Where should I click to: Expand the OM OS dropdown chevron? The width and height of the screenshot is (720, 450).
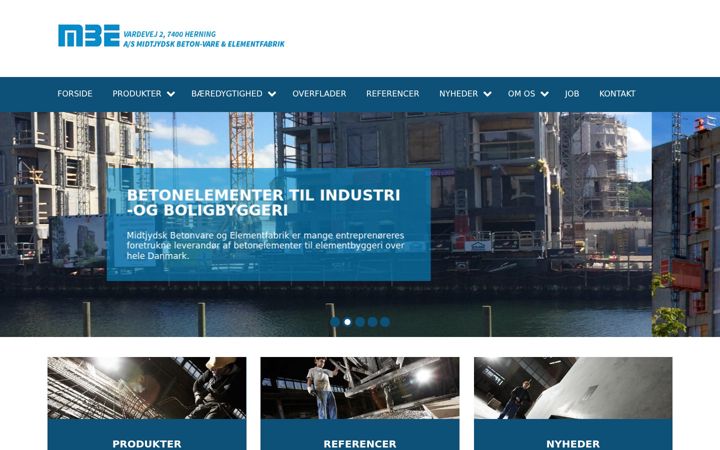pyautogui.click(x=545, y=94)
